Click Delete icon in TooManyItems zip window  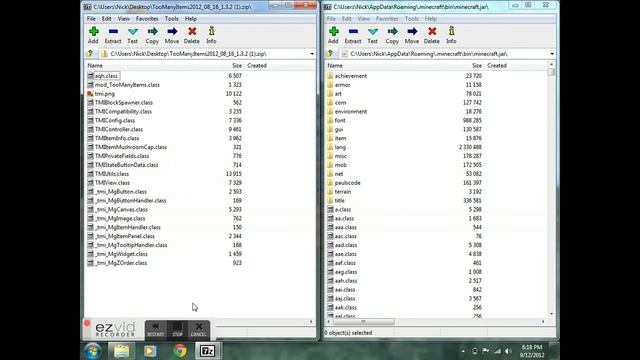(x=192, y=31)
